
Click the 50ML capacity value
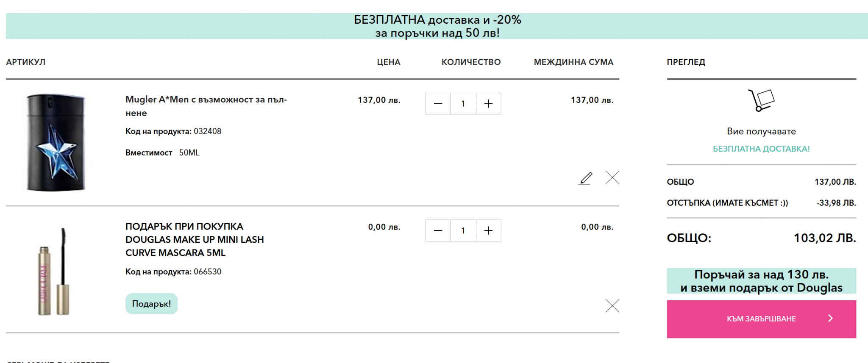(x=189, y=152)
